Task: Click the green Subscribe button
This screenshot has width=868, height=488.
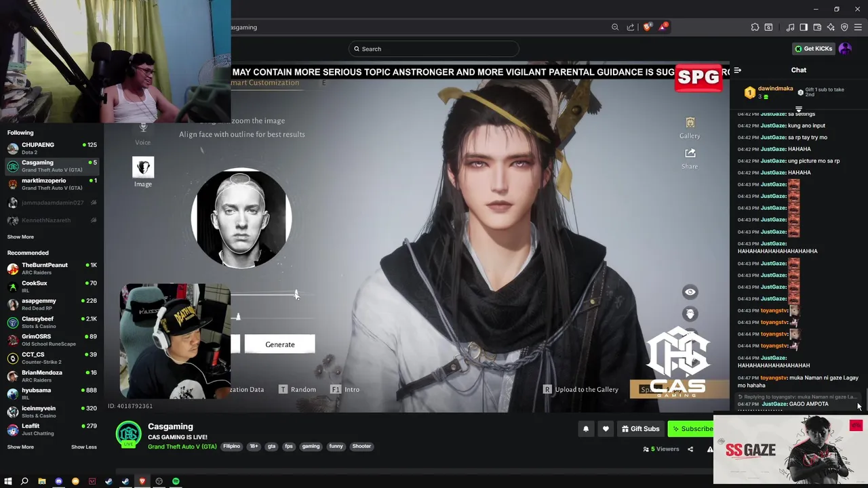Action: (x=690, y=428)
